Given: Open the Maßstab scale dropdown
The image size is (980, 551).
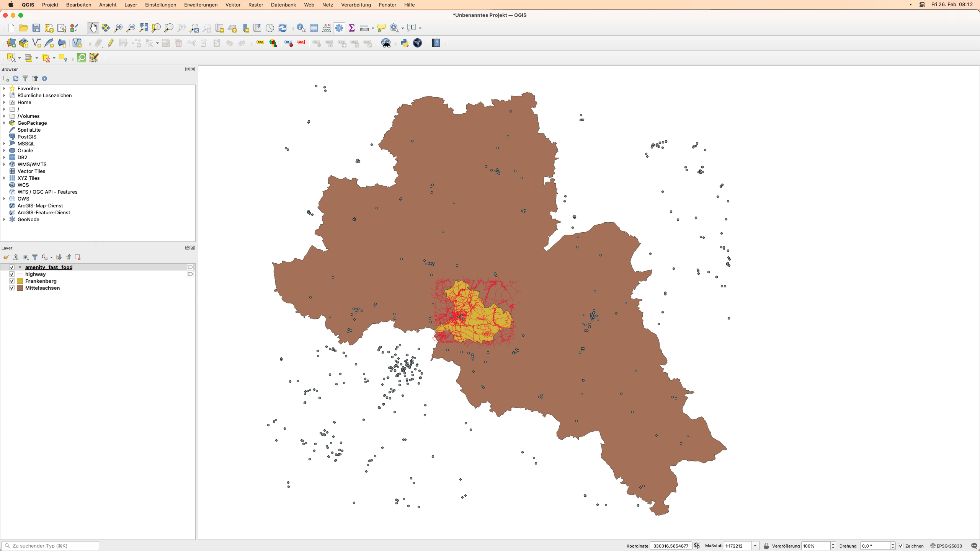Looking at the screenshot, I should click(x=755, y=546).
